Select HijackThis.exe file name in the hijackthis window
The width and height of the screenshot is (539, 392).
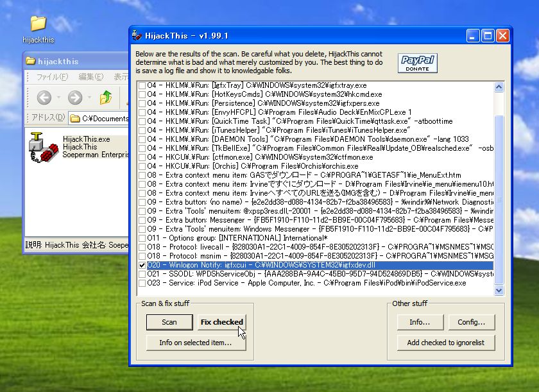point(87,139)
